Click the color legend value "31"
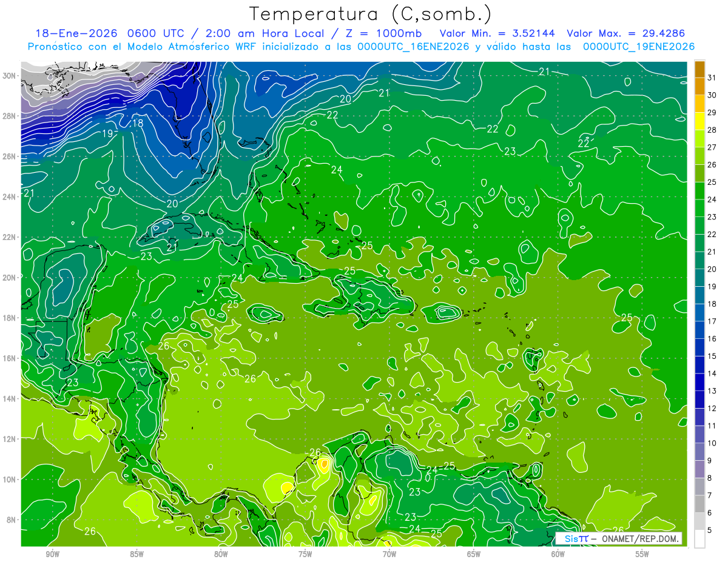Image resolution: width=728 pixels, height=562 pixels. click(712, 77)
